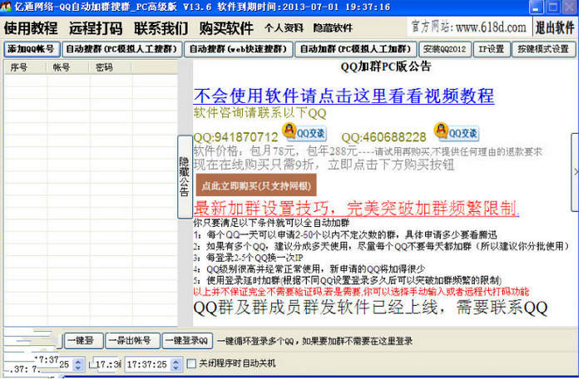Minimize the 亿通网络 window
The height and width of the screenshot is (380, 588).
point(536,7)
